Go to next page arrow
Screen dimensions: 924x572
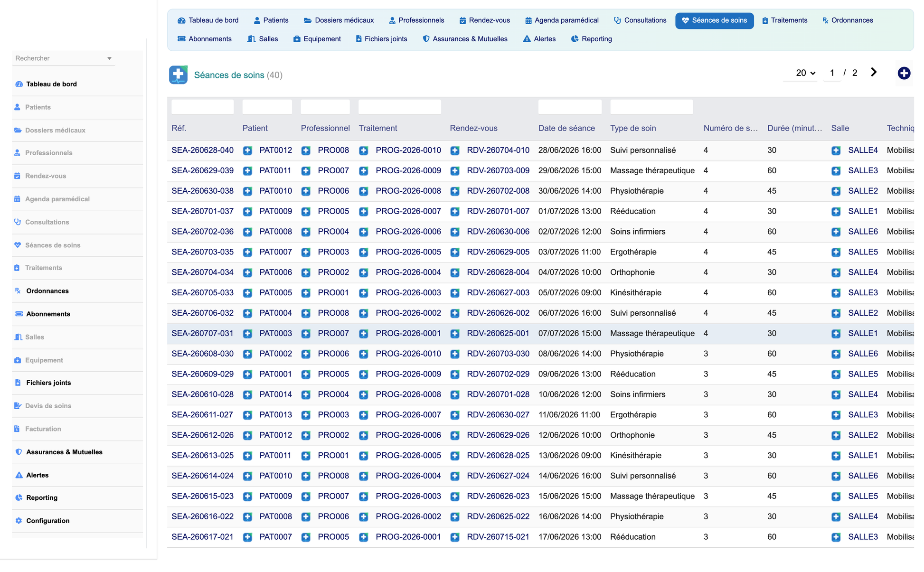point(874,72)
